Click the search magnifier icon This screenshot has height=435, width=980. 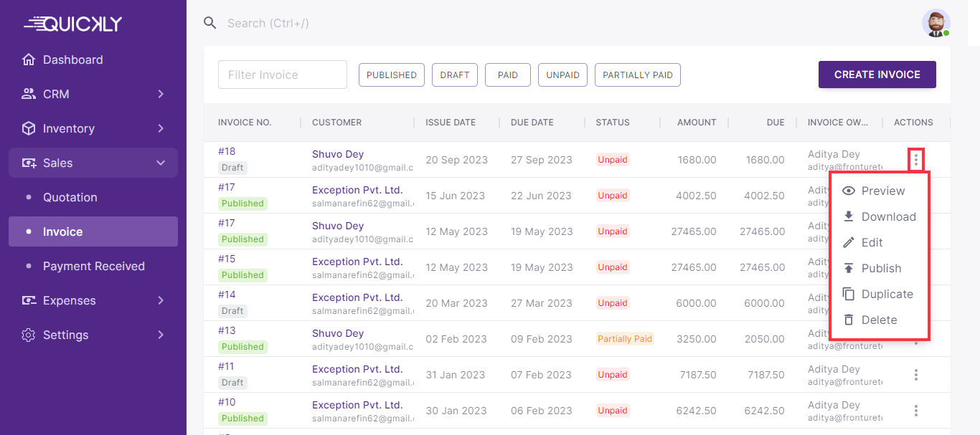pos(209,23)
